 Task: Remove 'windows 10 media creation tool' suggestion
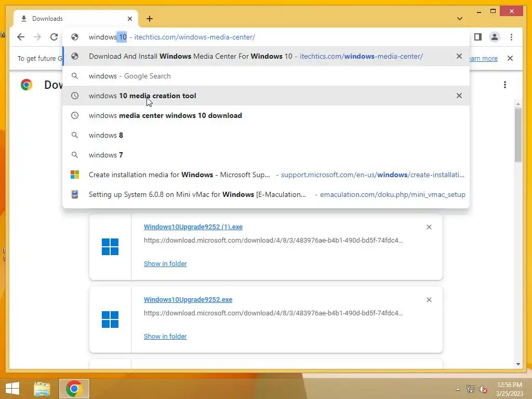[x=459, y=96]
